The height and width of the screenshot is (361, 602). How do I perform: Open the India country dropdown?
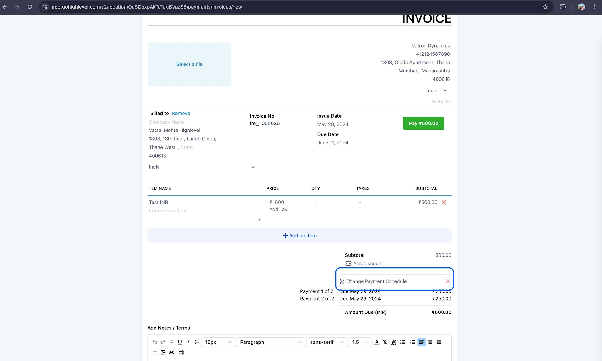tap(202, 167)
